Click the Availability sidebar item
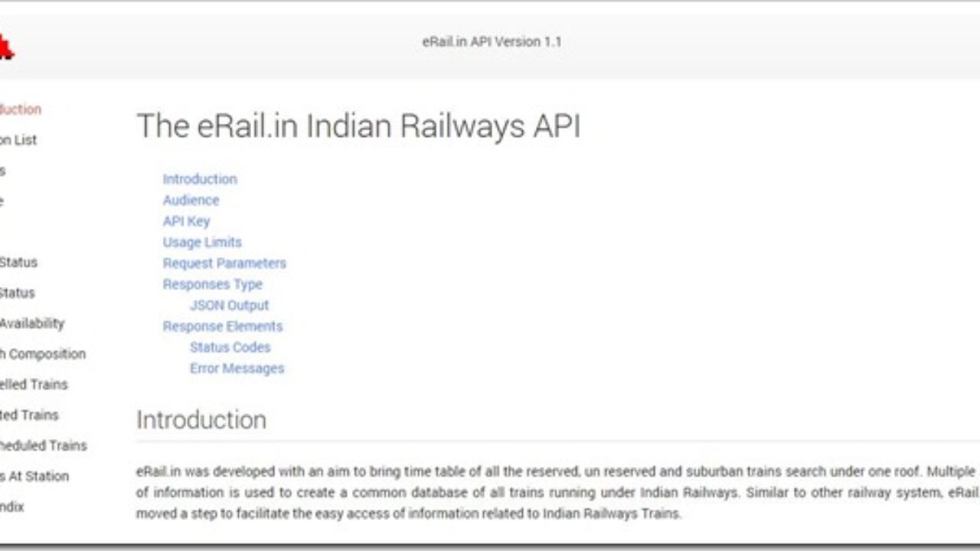The image size is (980, 551). (x=32, y=323)
